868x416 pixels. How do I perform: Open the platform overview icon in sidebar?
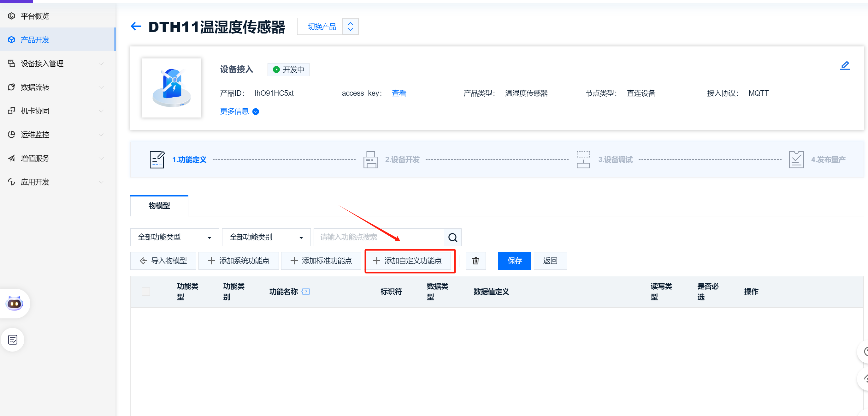[11, 16]
